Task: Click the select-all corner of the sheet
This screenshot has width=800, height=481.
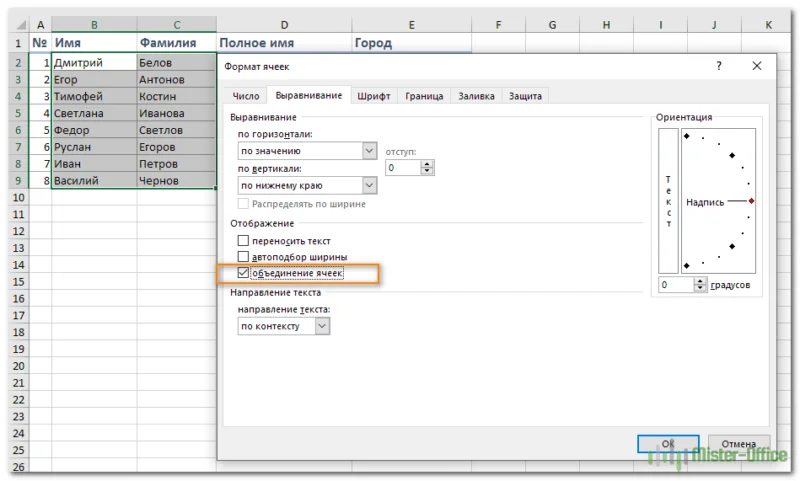Action: point(14,24)
